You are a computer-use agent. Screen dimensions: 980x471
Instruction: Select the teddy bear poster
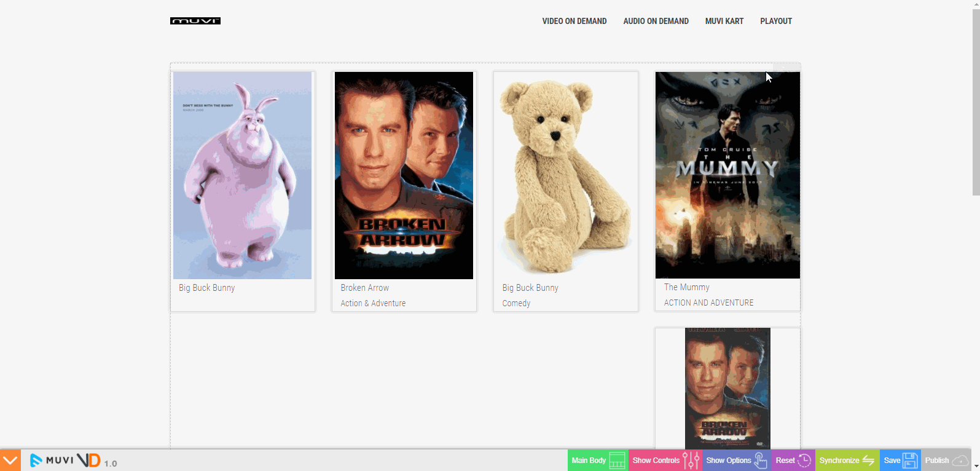[x=565, y=175]
